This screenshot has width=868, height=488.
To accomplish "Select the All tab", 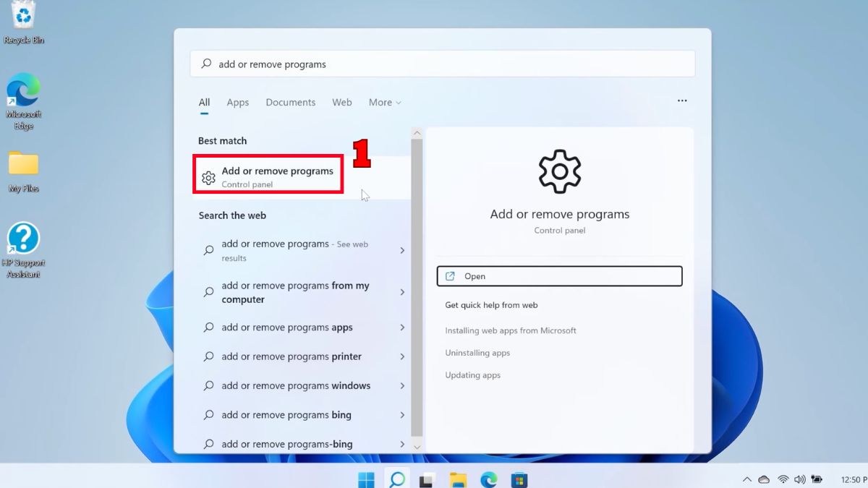I will (x=205, y=103).
